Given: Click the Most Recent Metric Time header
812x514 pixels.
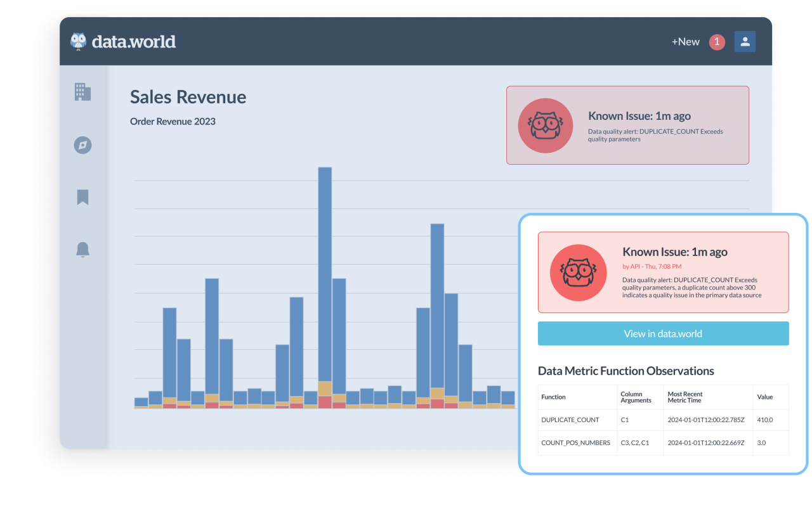Looking at the screenshot, I should pos(685,397).
